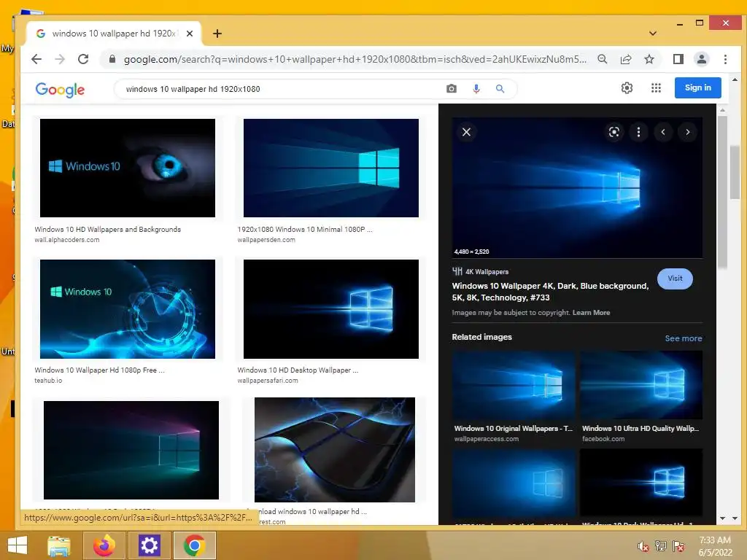The image size is (747, 560).
Task: Open the Windows Start menu
Action: [x=18, y=545]
